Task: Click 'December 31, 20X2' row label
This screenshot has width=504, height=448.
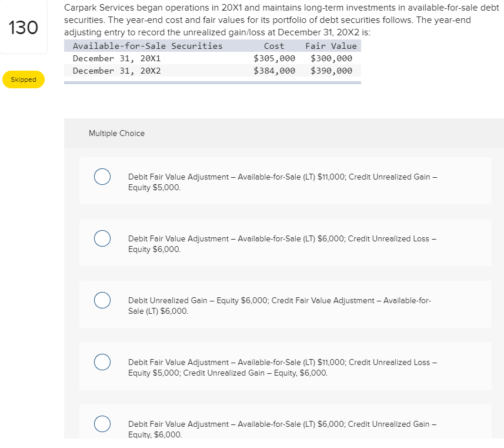Action: (x=116, y=71)
